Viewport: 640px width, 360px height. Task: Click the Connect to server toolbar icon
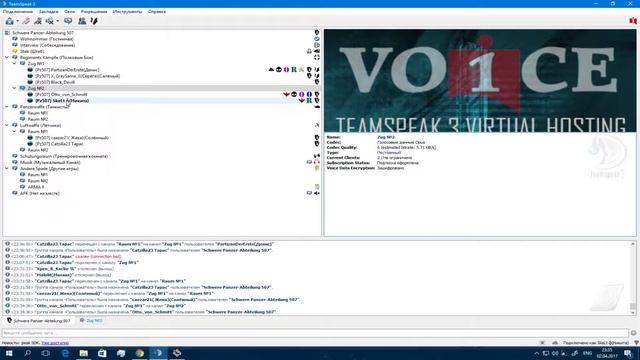click(x=9, y=21)
